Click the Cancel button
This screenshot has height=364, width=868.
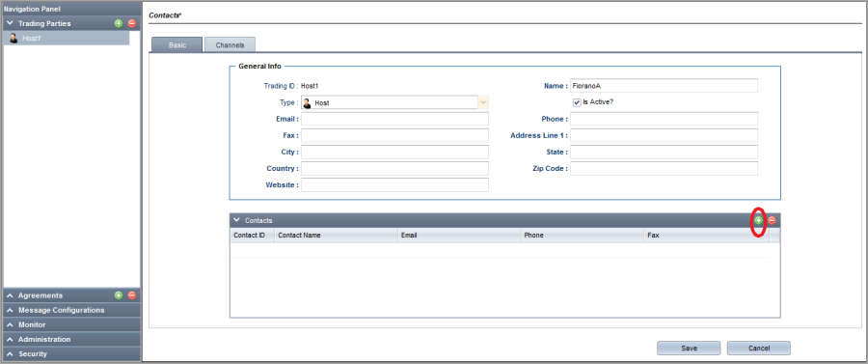pos(758,348)
